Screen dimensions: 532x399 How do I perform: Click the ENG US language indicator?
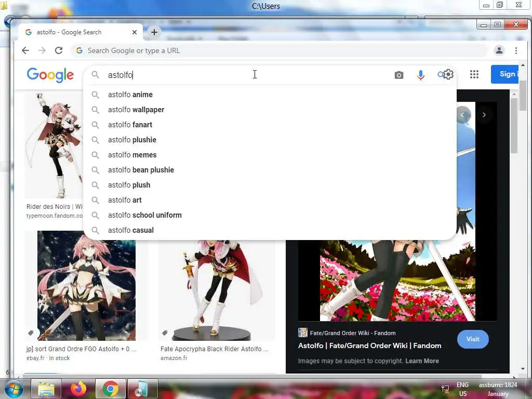463,389
